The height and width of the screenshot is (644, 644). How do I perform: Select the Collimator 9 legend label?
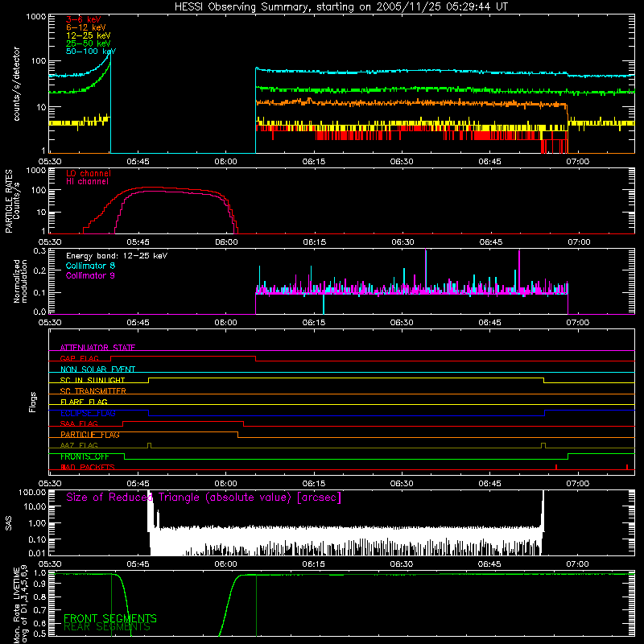tap(90, 275)
